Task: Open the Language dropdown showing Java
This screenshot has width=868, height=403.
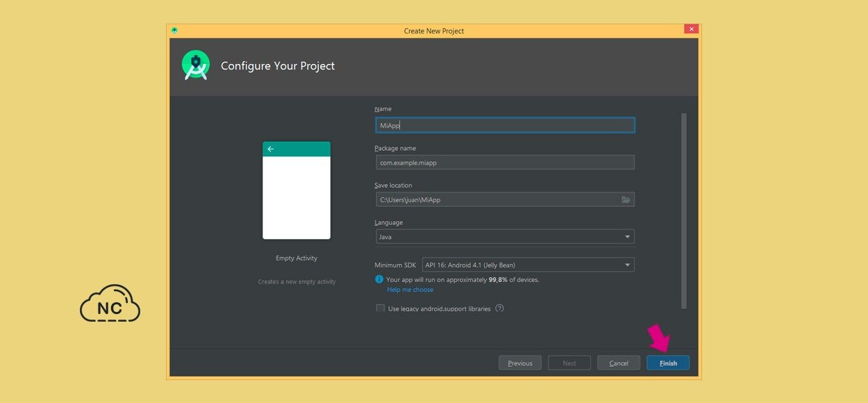Action: [x=505, y=237]
